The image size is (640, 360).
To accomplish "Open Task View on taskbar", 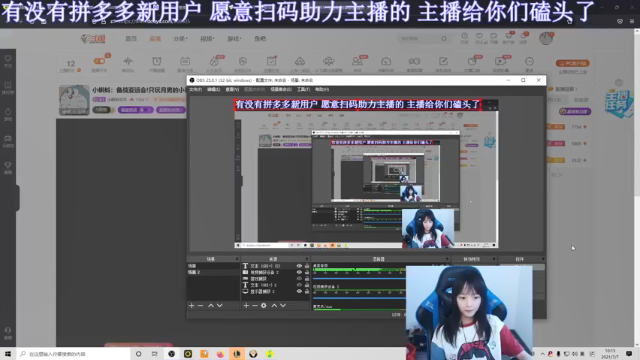I will point(154,354).
